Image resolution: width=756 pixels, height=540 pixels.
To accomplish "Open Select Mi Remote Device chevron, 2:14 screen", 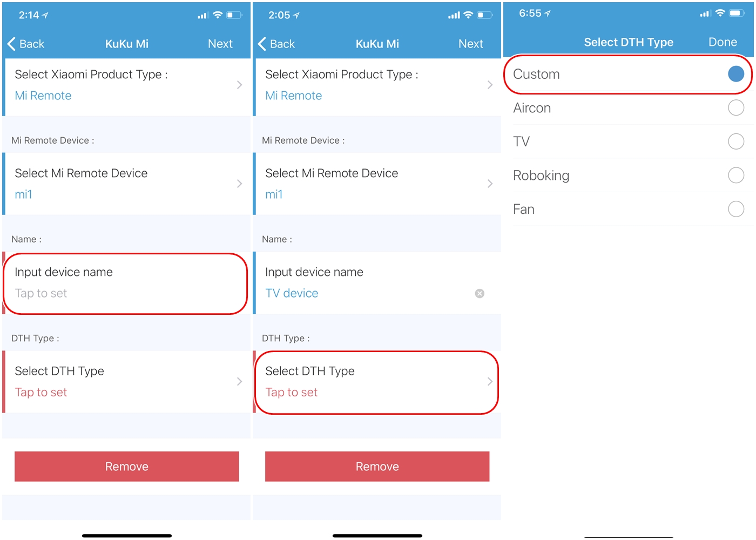I will (239, 184).
